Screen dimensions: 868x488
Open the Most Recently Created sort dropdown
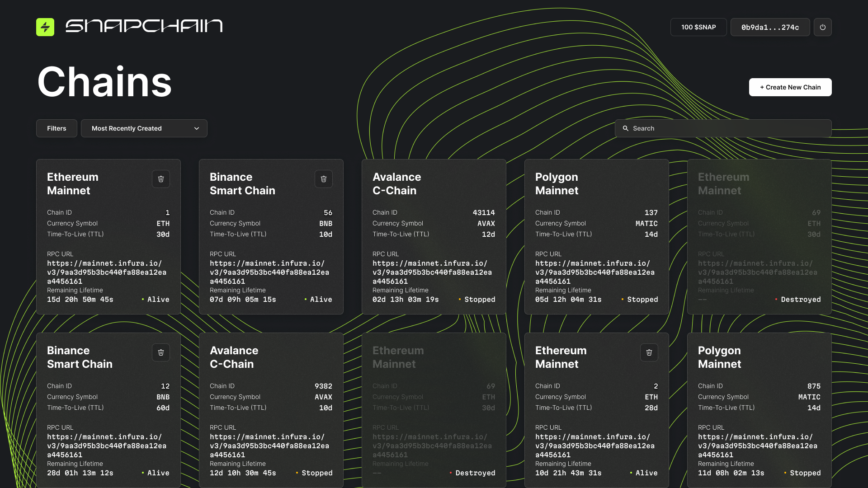[136, 128]
